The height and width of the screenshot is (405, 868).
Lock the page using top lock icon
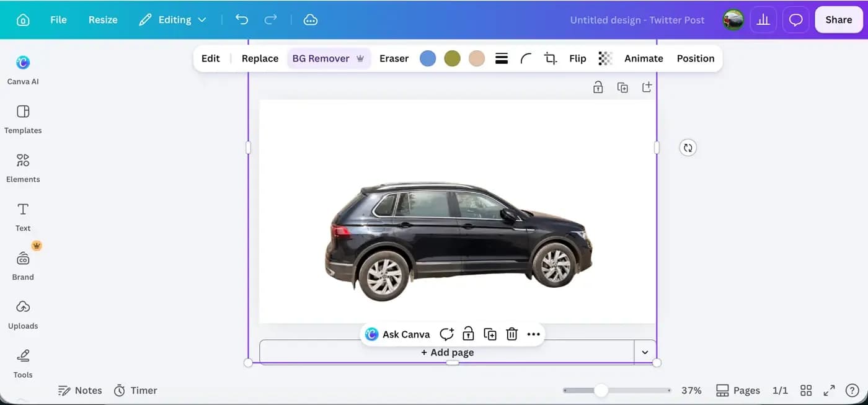coord(598,87)
